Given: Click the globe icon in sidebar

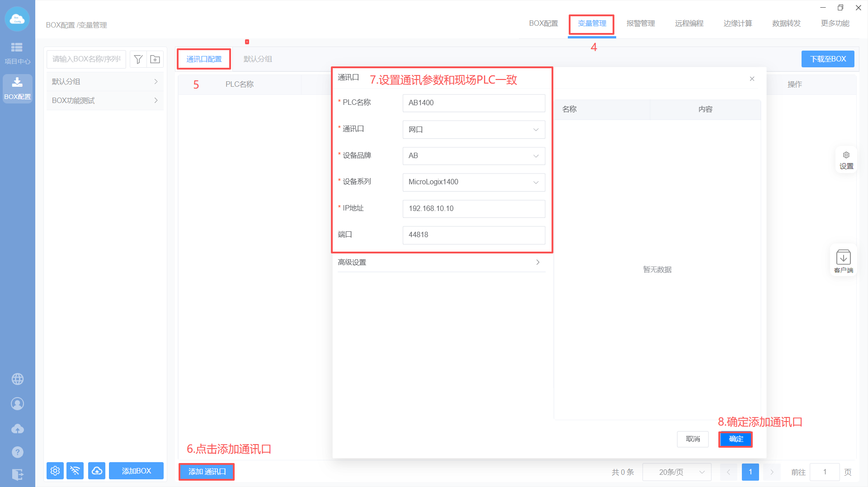Looking at the screenshot, I should pos(18,379).
